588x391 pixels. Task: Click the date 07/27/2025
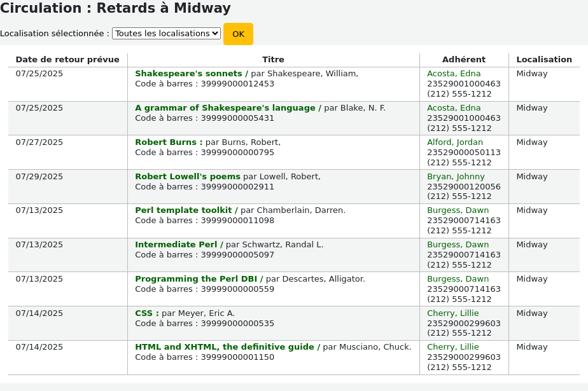click(39, 142)
